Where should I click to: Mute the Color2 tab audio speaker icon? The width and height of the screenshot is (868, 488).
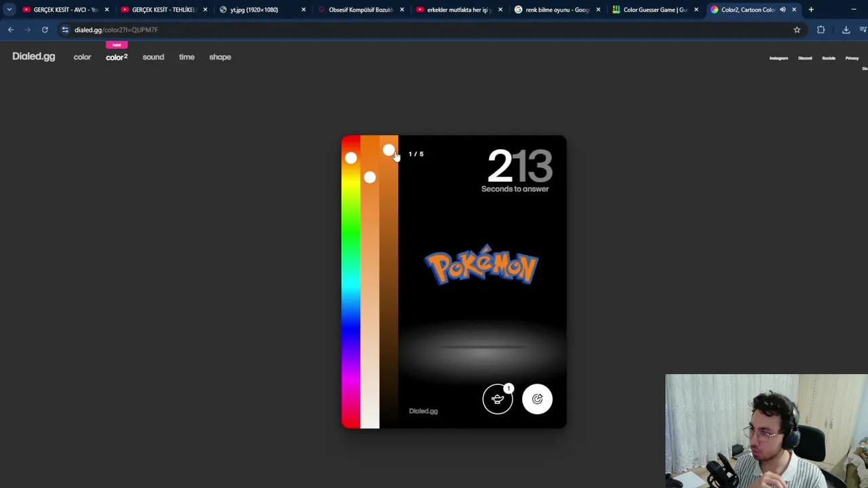pos(783,9)
